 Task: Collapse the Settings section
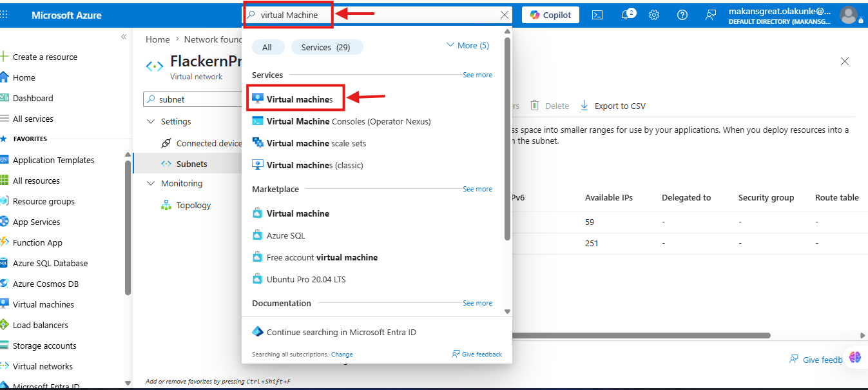pos(151,122)
